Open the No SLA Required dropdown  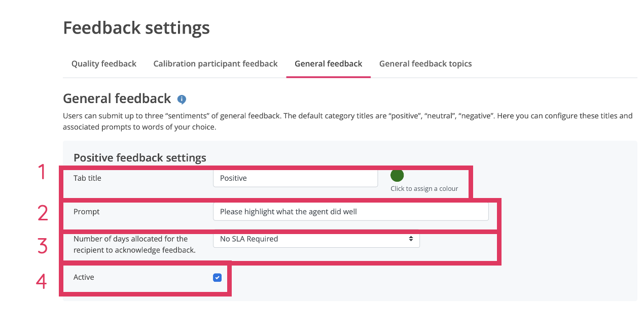click(x=316, y=239)
